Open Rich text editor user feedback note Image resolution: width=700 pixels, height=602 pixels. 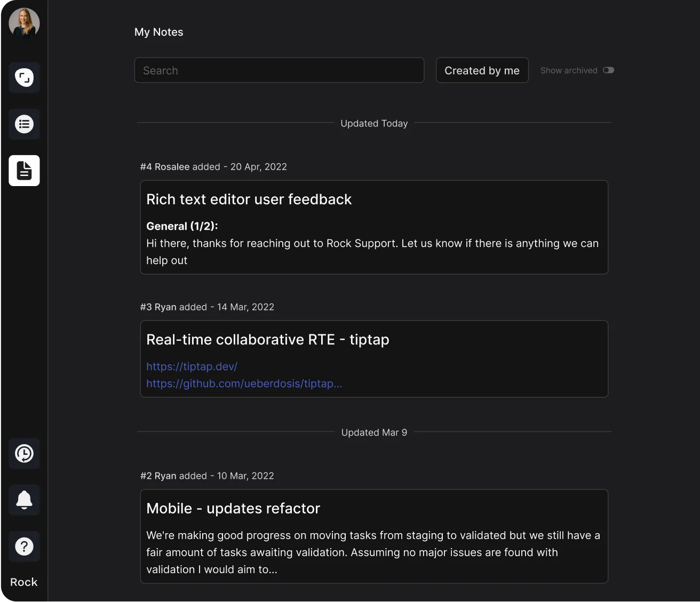click(x=249, y=199)
